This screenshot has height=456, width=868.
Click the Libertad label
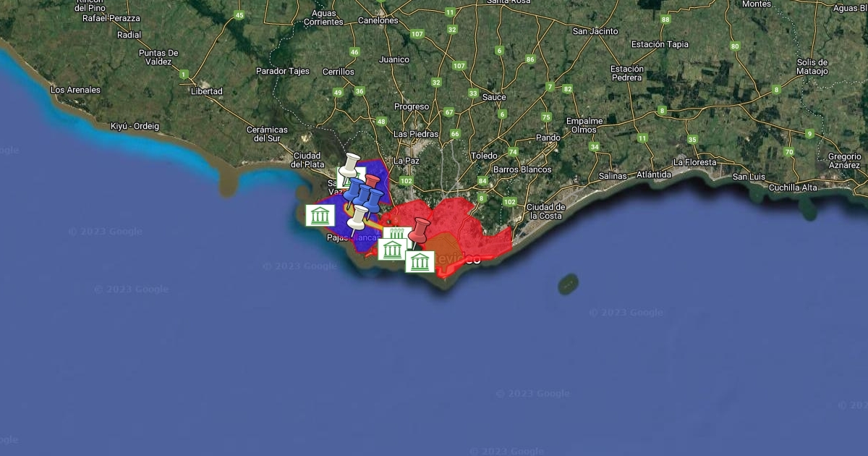pyautogui.click(x=206, y=91)
